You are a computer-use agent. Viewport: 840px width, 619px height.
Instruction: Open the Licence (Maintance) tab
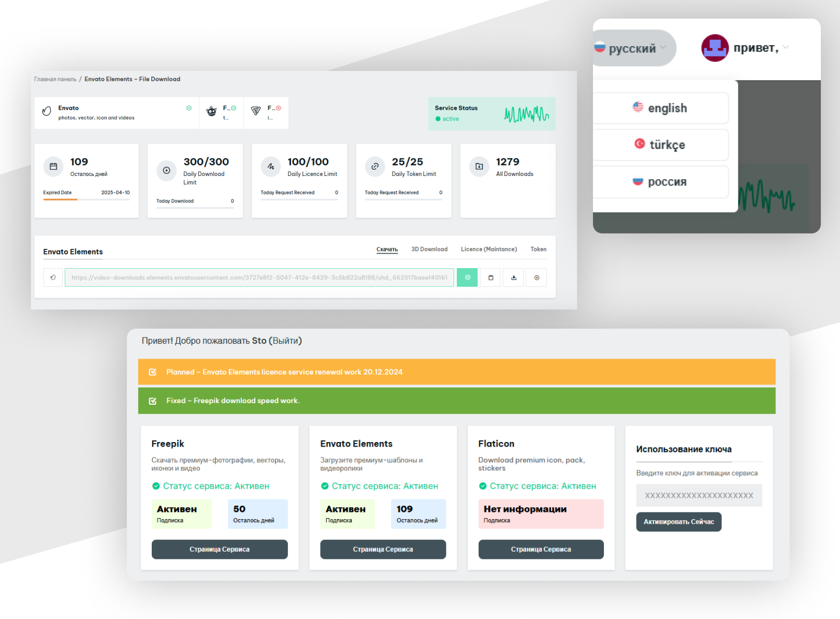pos(488,249)
